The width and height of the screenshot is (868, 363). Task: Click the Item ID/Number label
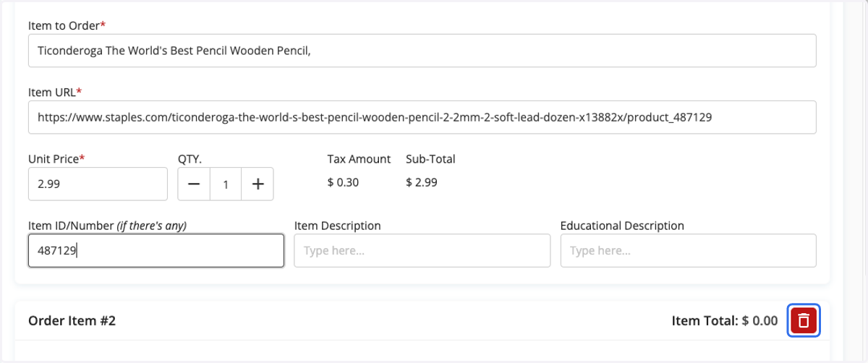(x=108, y=226)
